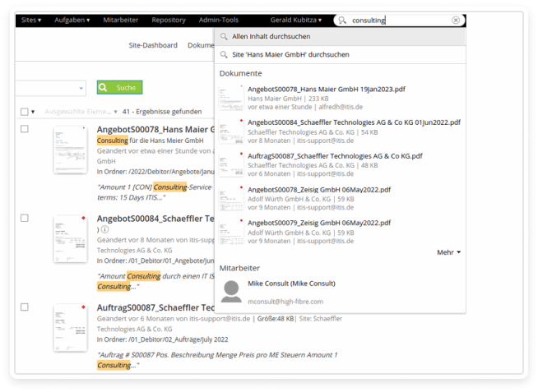This screenshot has width=538, height=392.
Task: Tick the checkbox for AngebotS00078 result
Action: pos(25,129)
